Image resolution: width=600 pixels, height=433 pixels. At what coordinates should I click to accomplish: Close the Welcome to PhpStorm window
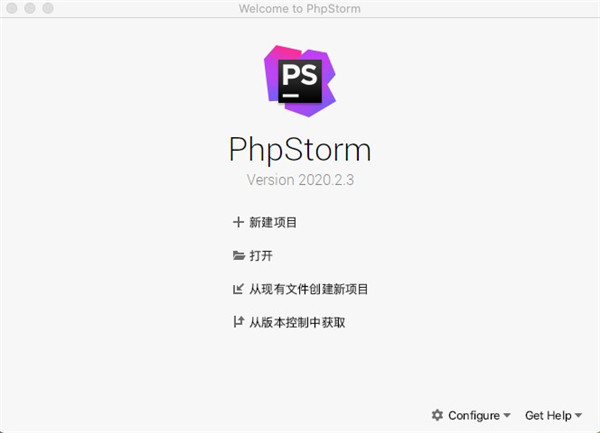tap(12, 8)
